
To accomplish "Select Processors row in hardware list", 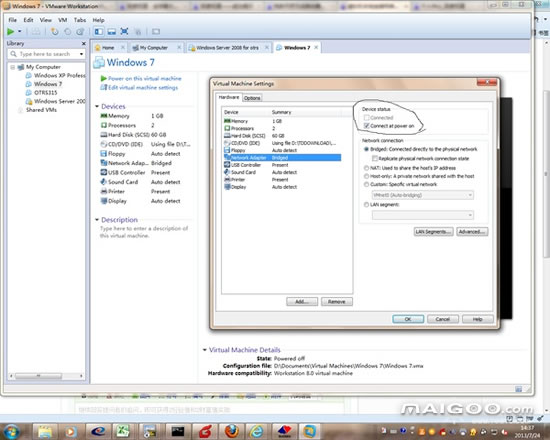I will click(x=282, y=128).
